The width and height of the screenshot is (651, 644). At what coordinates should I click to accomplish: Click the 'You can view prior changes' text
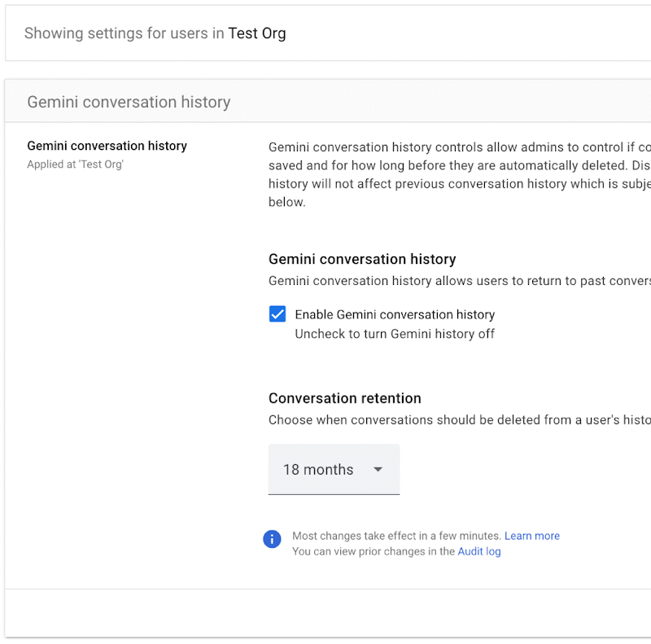coord(373,551)
